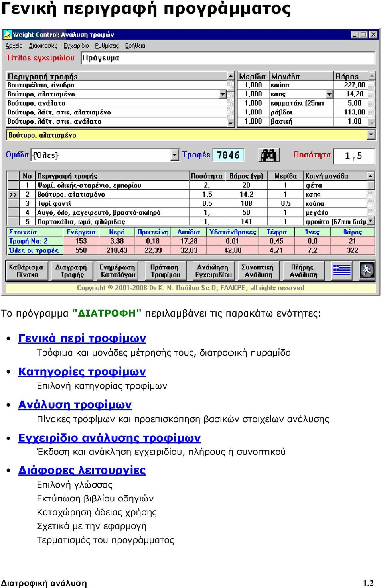Image resolution: width=383 pixels, height=588 pixels.
Task: Click the Όλες οι τροφές row label
Action: [35, 250]
